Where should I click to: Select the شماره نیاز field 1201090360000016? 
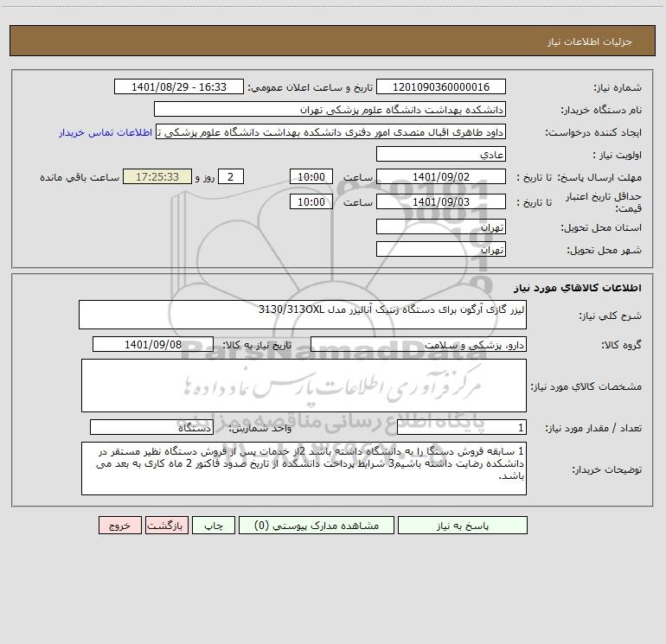click(x=441, y=86)
